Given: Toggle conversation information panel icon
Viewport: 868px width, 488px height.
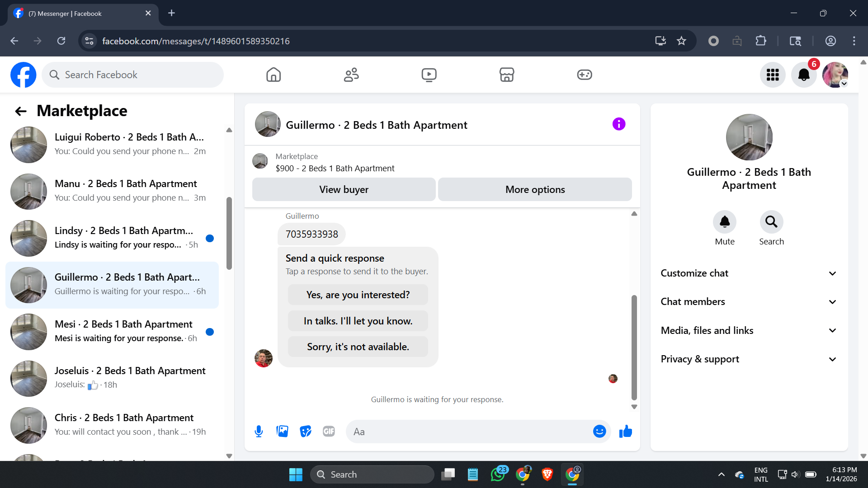Looking at the screenshot, I should (619, 124).
